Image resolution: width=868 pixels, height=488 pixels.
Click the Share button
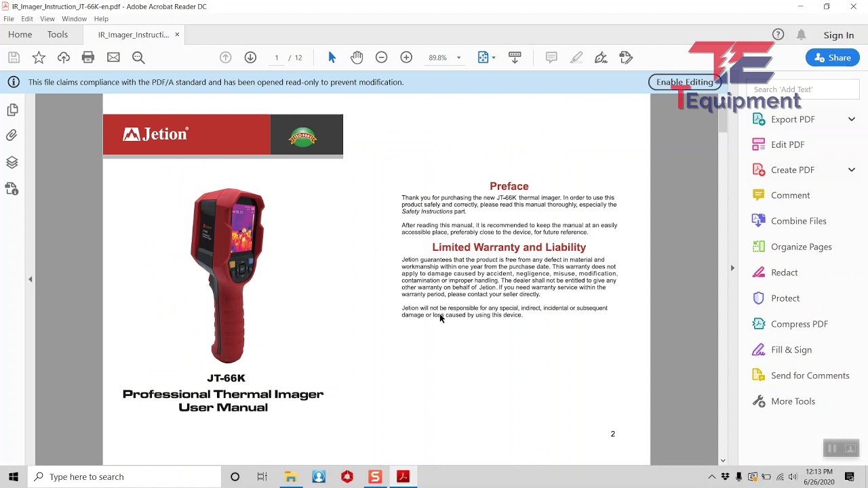(833, 58)
